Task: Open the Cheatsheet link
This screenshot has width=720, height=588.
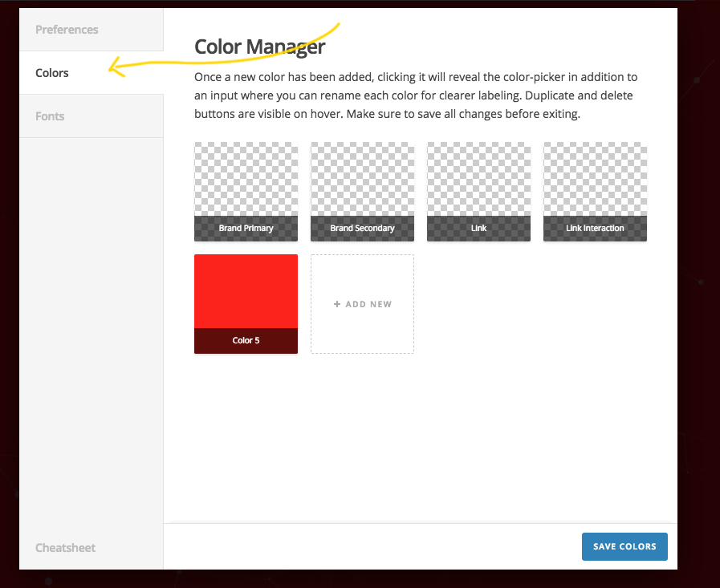Action: (x=65, y=548)
